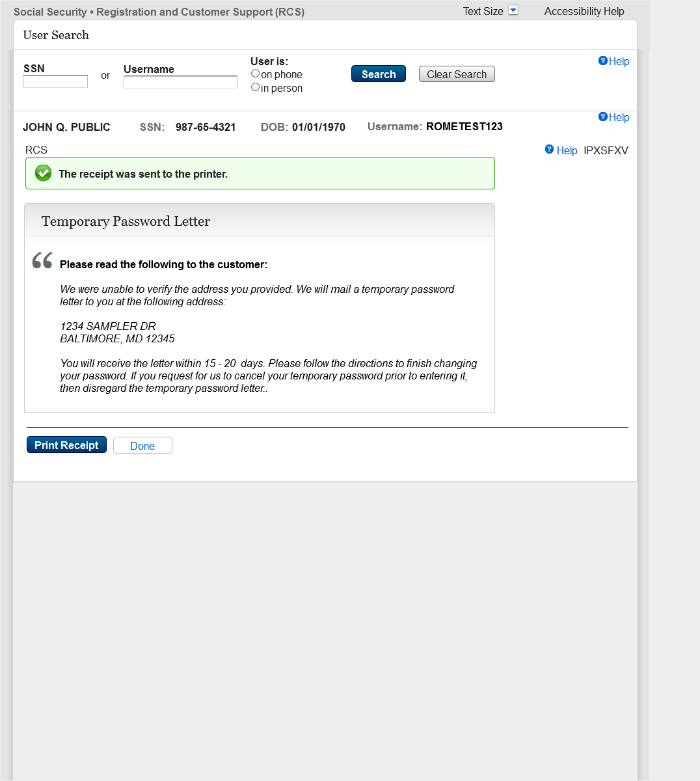
Task: Click the help icon next to user details
Action: (x=602, y=116)
